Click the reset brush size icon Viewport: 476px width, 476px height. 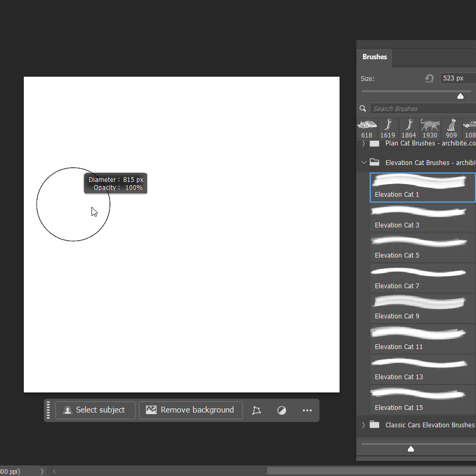click(x=429, y=78)
